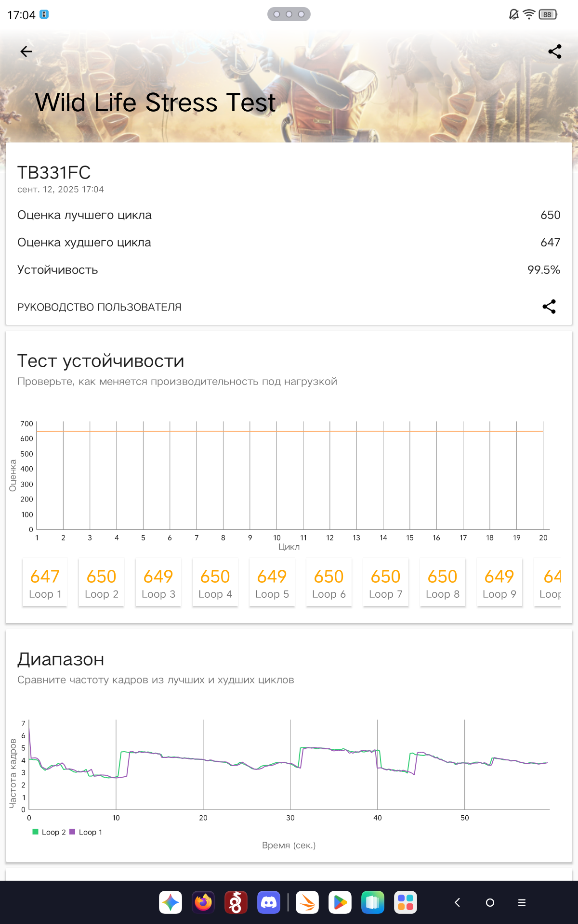Tap the share icon in the header
578x924 pixels.
[554, 51]
